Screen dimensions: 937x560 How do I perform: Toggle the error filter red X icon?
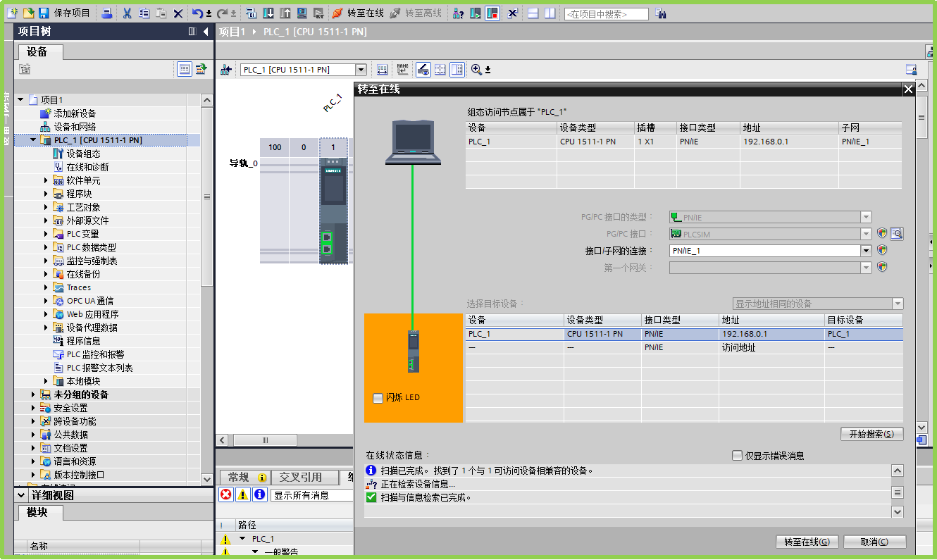click(x=226, y=495)
